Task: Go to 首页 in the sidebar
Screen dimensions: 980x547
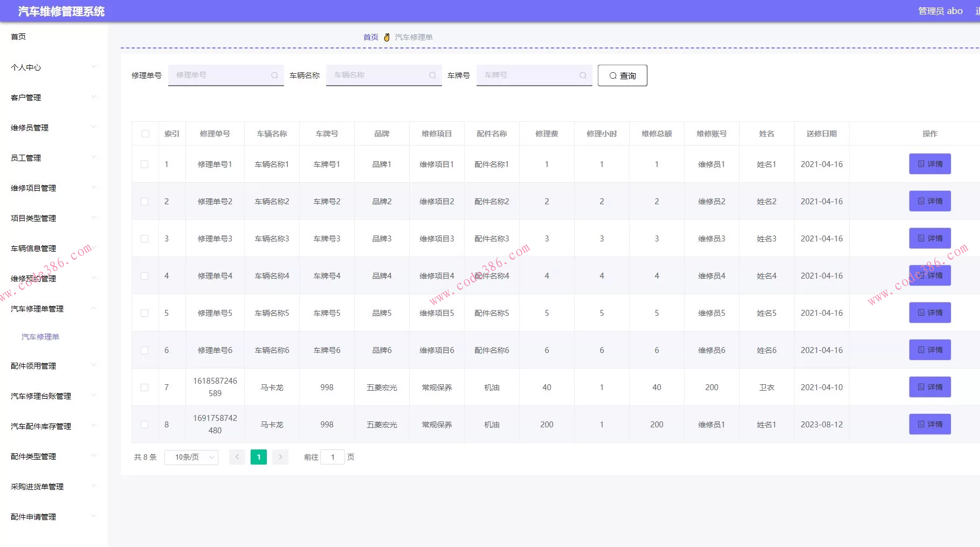Action: [x=18, y=37]
